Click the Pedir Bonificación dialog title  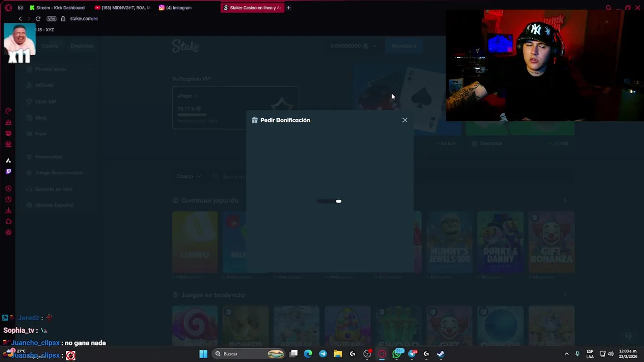click(x=285, y=120)
